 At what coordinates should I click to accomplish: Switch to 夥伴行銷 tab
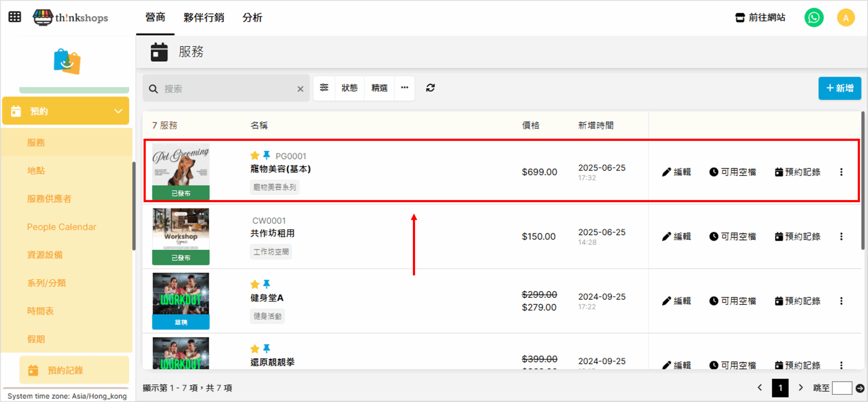(204, 18)
